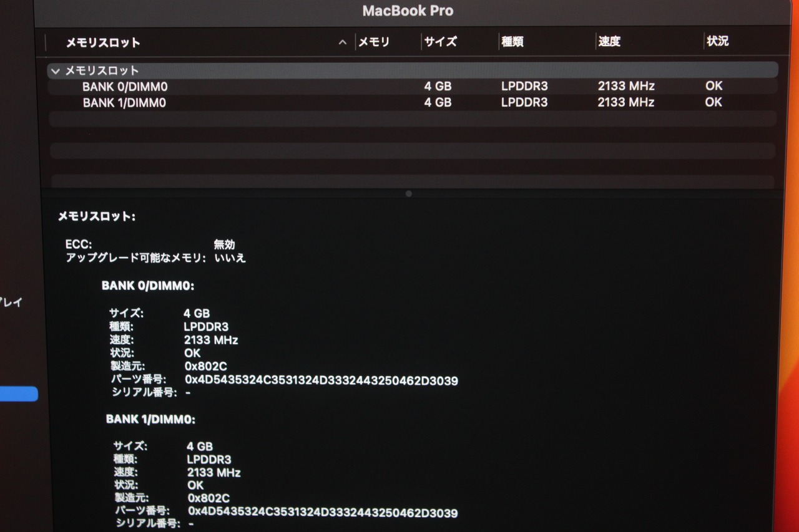
Task: Click 4 GB size of BANK 1/DIMM0 in table
Action: [x=438, y=102]
